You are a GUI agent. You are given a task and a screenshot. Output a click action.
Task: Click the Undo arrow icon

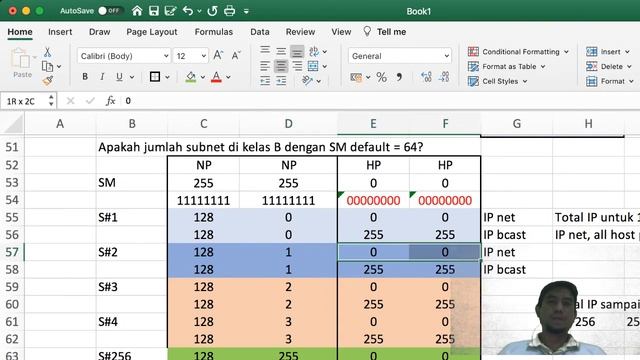point(188,11)
